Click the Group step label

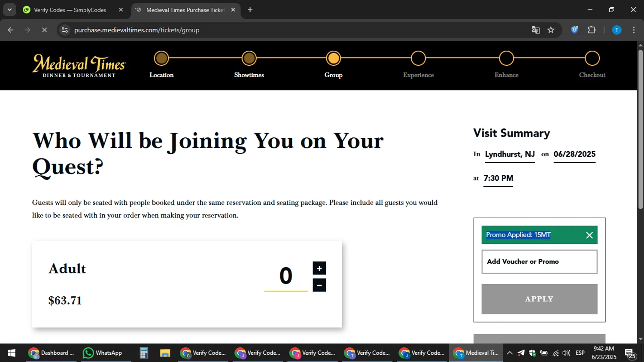click(x=334, y=75)
